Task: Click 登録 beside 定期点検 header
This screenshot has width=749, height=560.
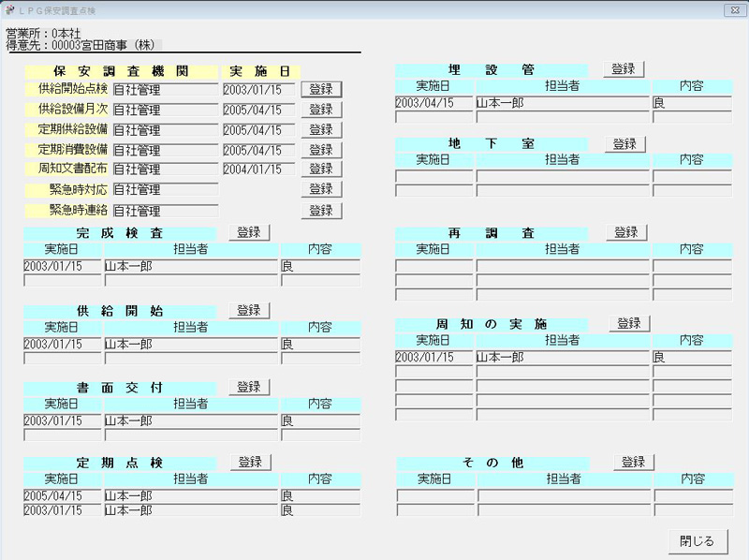Action: coord(249,462)
